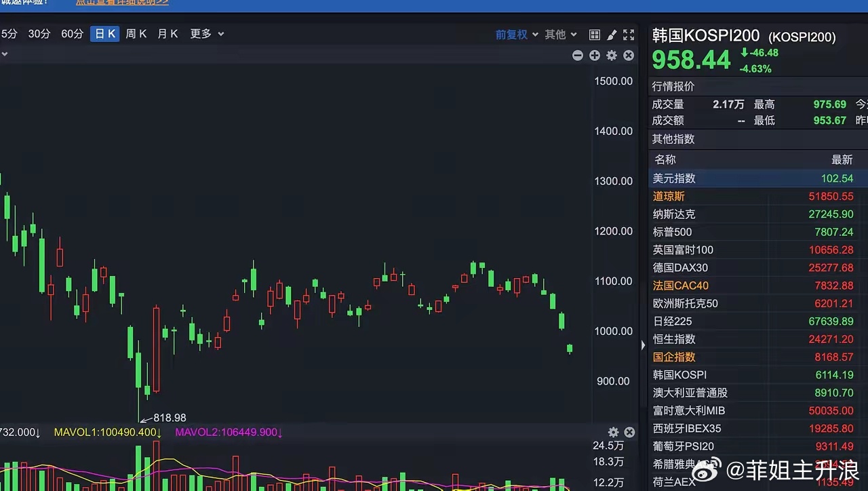Click the 美元指数 latest value 102.54
Viewport: 868px width, 491px height.
pos(837,178)
